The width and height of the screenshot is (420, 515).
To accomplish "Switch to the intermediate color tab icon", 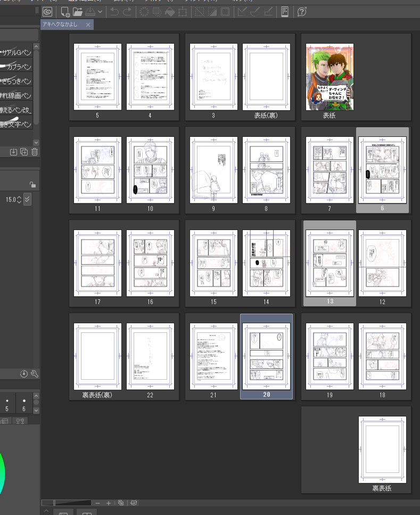I will 20,421.
